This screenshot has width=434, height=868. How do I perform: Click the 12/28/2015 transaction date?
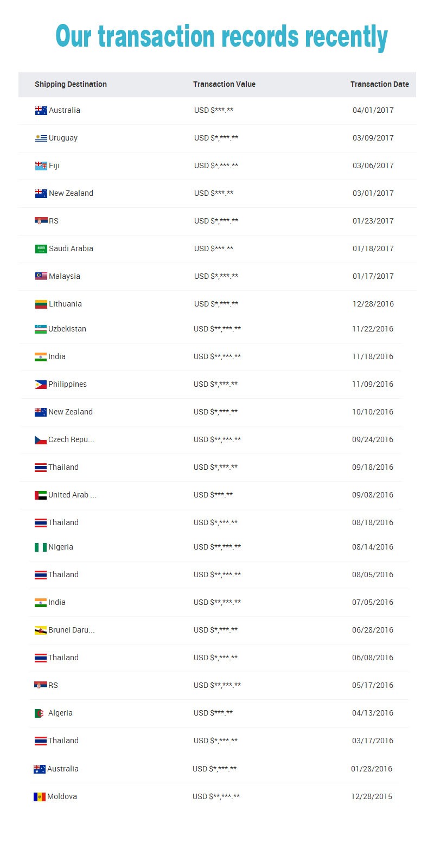[x=371, y=796]
